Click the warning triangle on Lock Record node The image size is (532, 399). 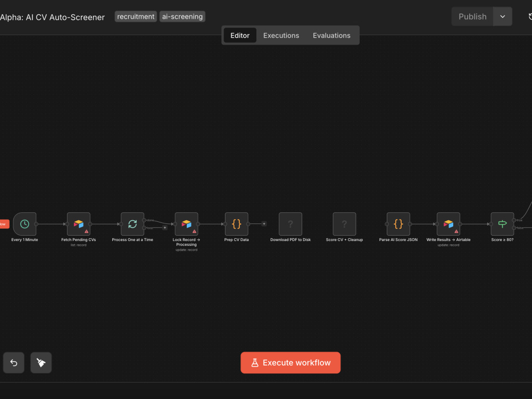tap(194, 231)
